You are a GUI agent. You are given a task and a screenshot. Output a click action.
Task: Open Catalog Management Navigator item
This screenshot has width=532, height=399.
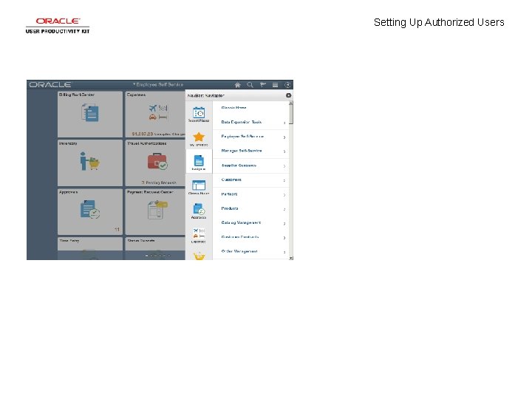250,223
